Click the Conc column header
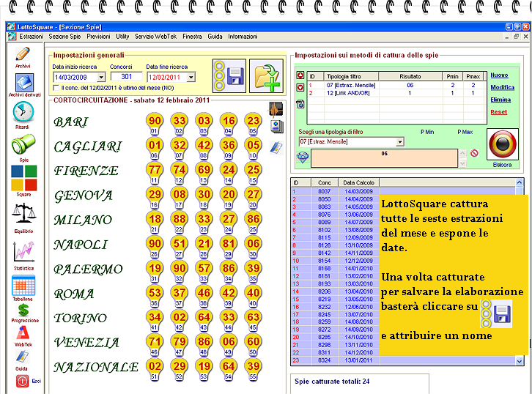Screen dimensions: 532x394 (325, 182)
